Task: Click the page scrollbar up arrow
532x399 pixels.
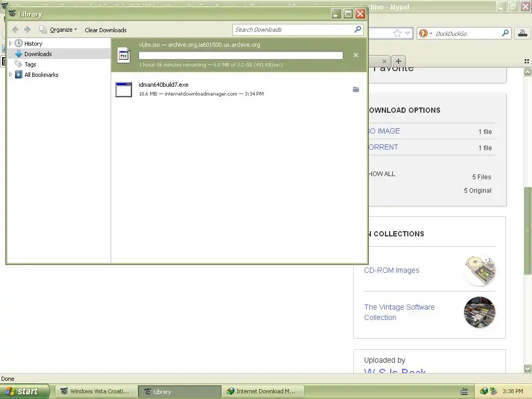Action: pyautogui.click(x=527, y=72)
